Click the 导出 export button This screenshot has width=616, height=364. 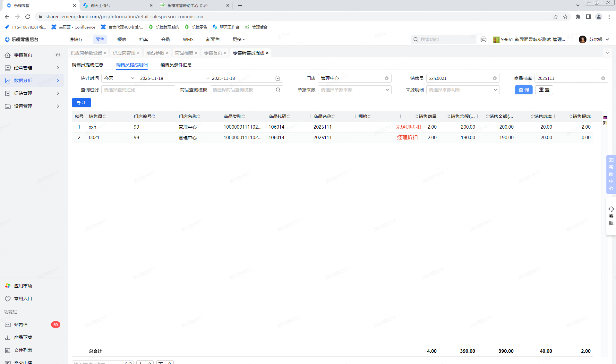click(81, 103)
